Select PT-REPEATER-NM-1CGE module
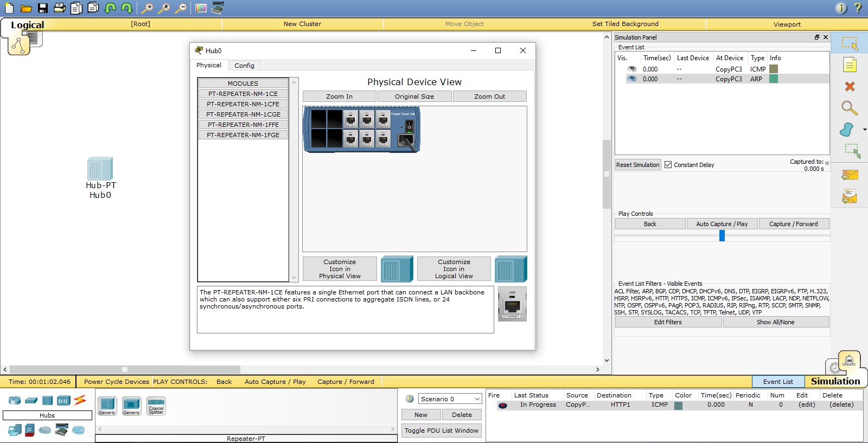This screenshot has width=868, height=443. coord(243,114)
